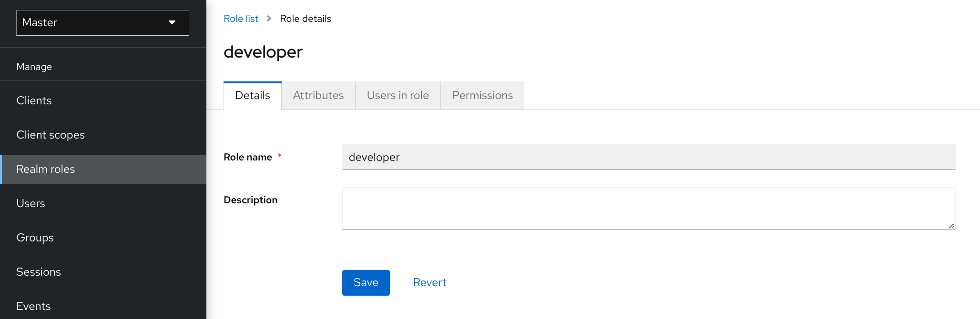
Task: Save the developer role
Action: pos(366,283)
